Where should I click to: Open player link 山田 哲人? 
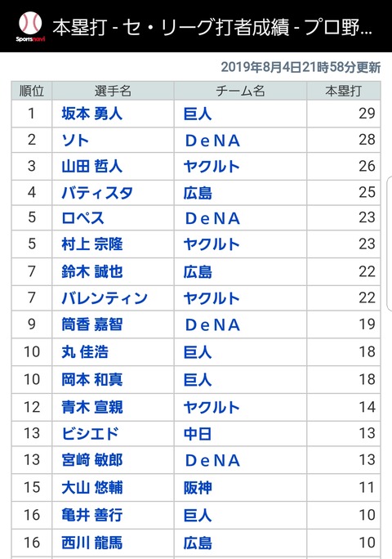click(92, 167)
